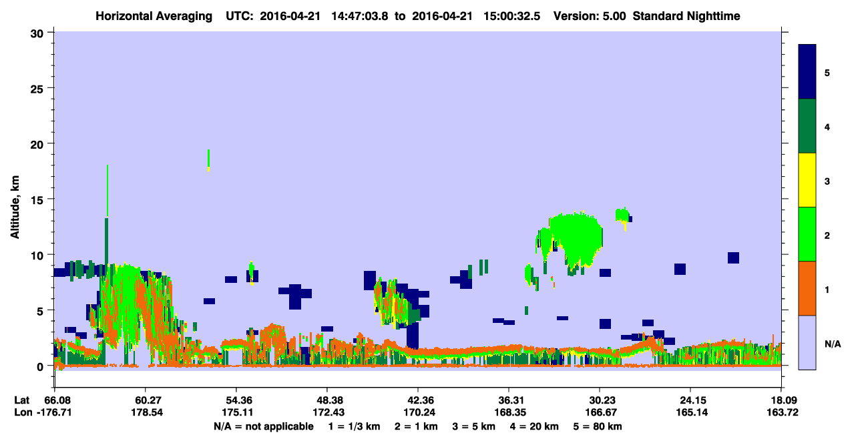Click the legend text '3 = 5 km'

click(x=475, y=426)
